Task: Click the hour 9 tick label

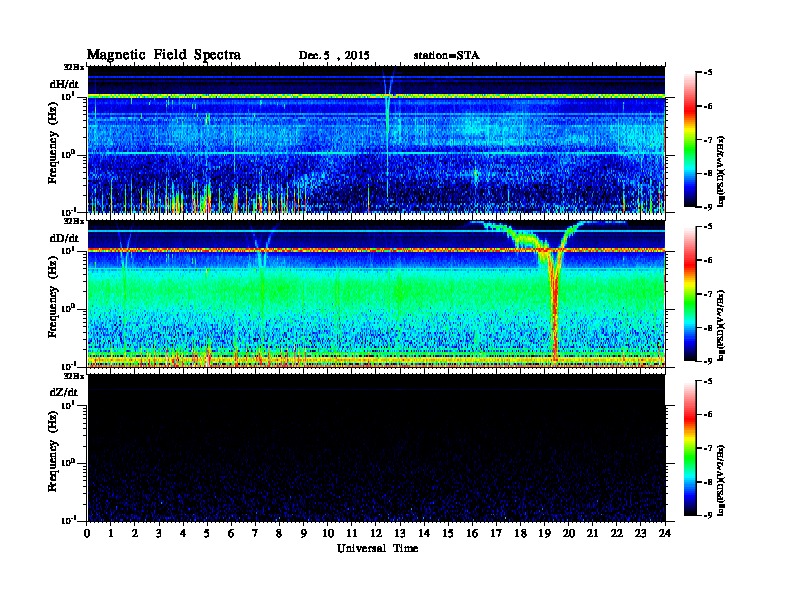Action: [304, 534]
